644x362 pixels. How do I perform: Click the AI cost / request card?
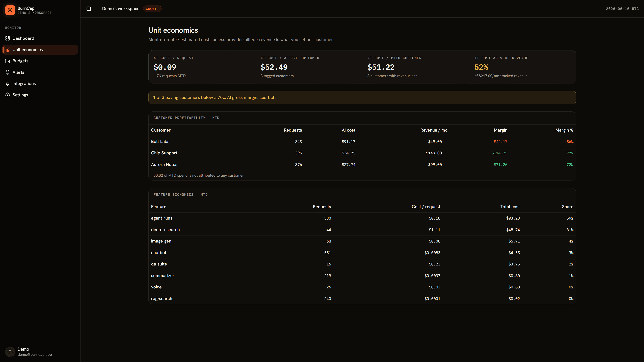click(x=202, y=67)
